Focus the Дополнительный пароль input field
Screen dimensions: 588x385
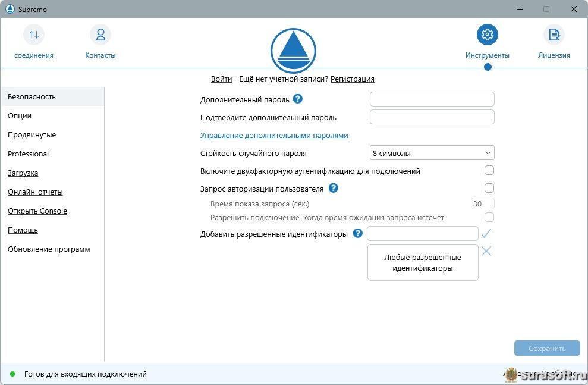(x=432, y=99)
